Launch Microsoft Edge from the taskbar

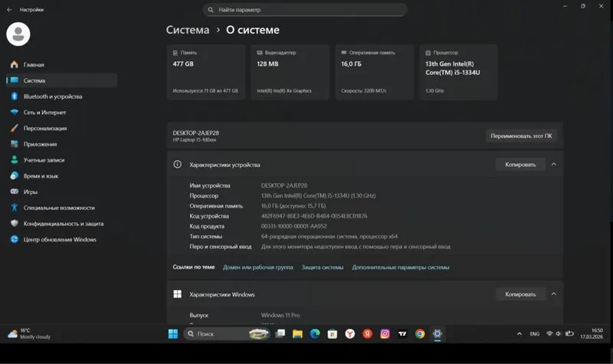tap(315, 334)
